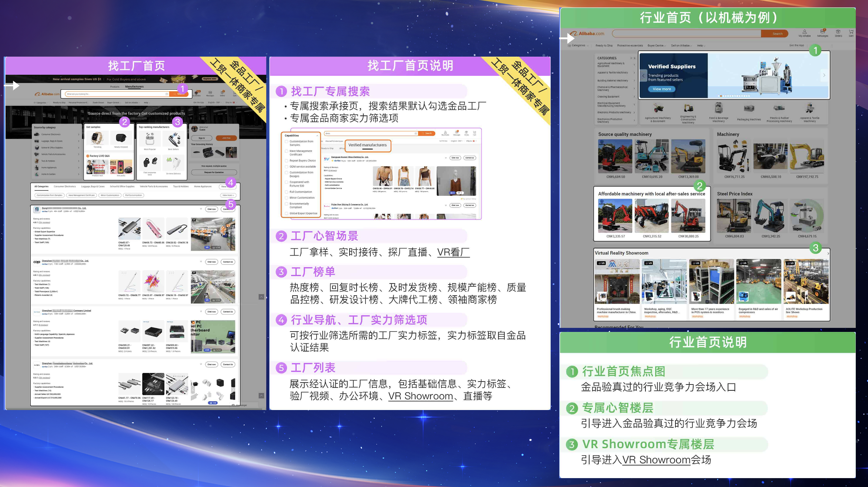Select Luggage, Bags & Cases industry tab
Screen dimensions: 868x487
(x=93, y=187)
